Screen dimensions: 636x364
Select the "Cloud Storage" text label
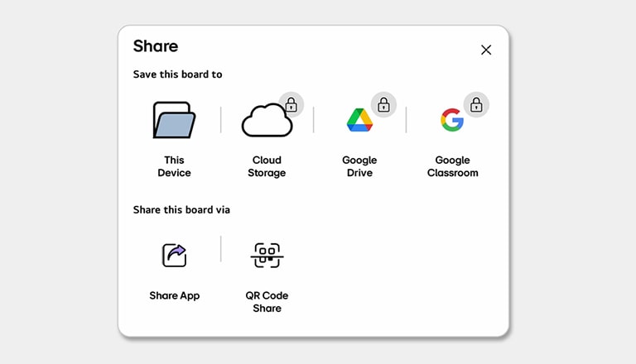click(267, 166)
